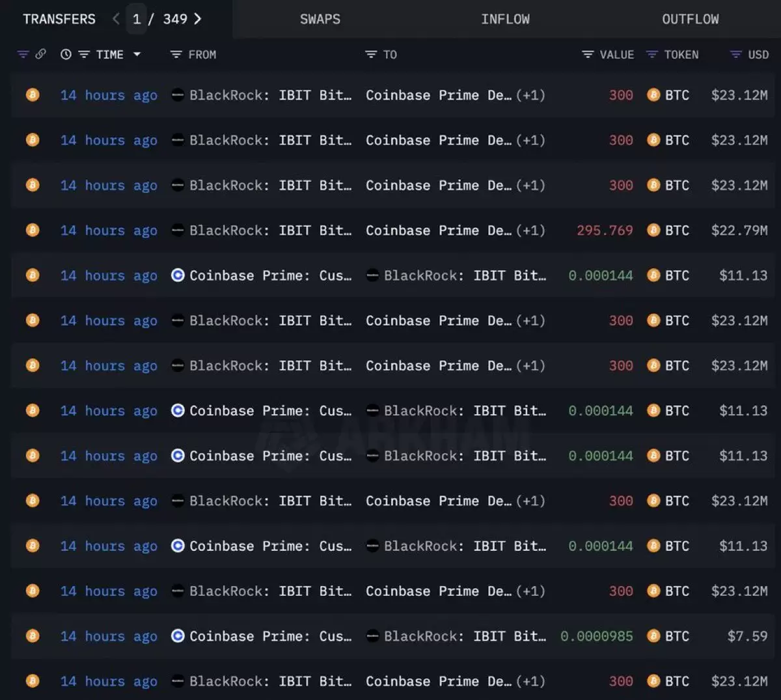
Task: Go to next transfers page chevron
Action: [198, 19]
